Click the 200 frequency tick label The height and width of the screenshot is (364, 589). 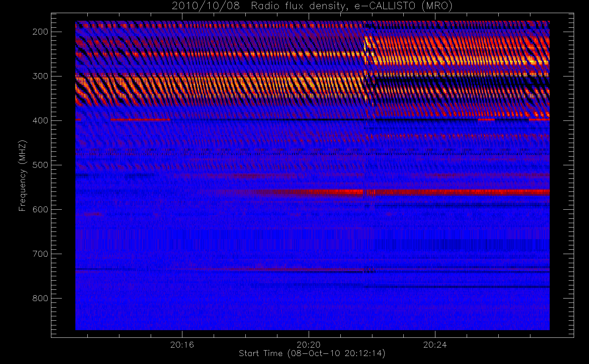[x=40, y=32]
